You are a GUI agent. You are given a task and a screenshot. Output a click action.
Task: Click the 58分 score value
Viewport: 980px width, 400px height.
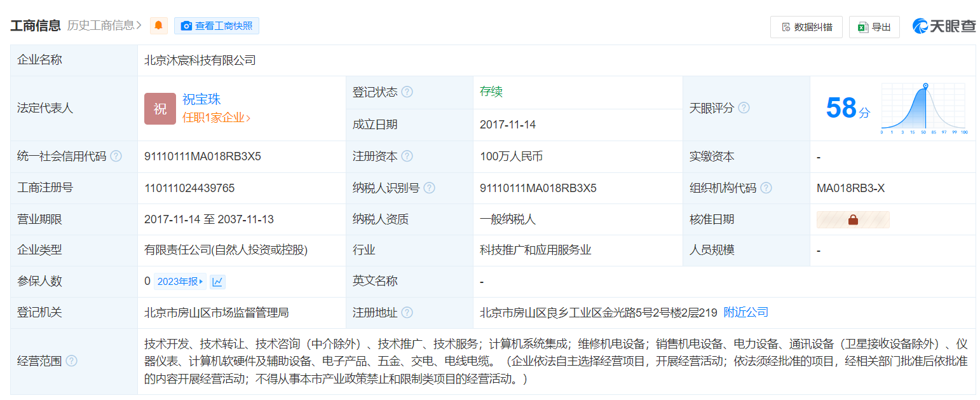(848, 108)
